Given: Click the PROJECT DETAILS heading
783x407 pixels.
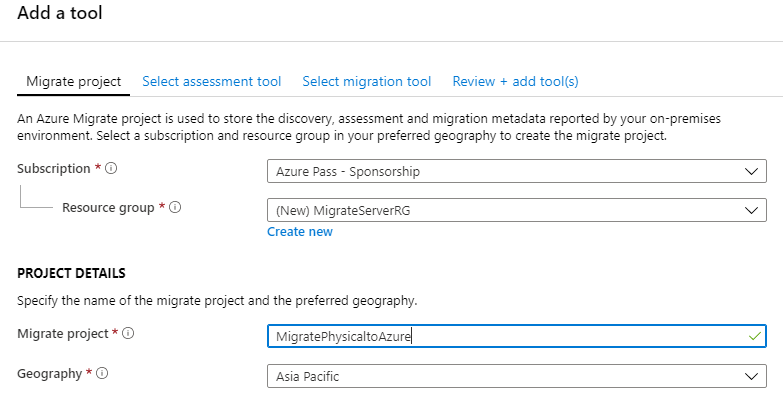Looking at the screenshot, I should click(x=71, y=273).
